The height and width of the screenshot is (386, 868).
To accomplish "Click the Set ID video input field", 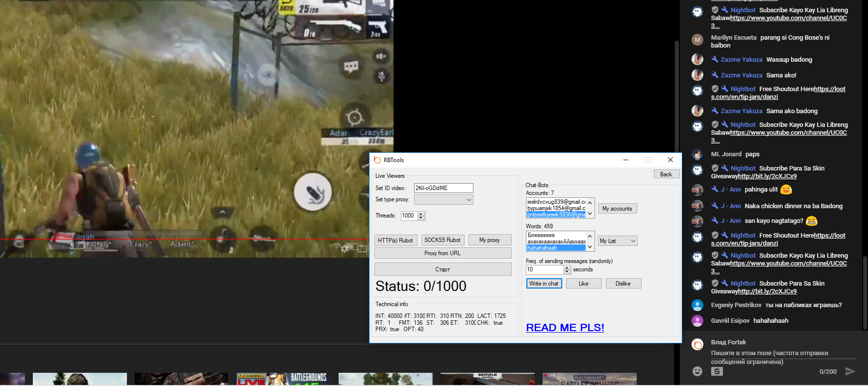I will click(x=443, y=188).
